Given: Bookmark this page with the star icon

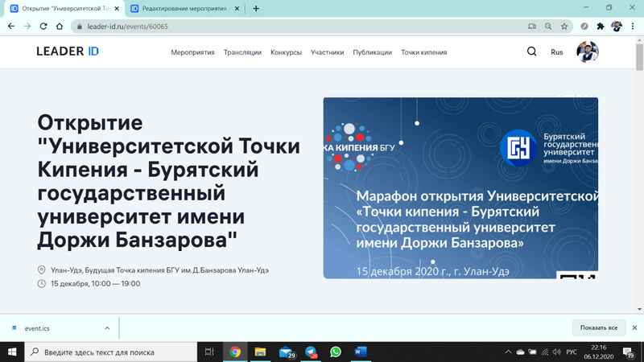Looking at the screenshot, I should (x=564, y=26).
